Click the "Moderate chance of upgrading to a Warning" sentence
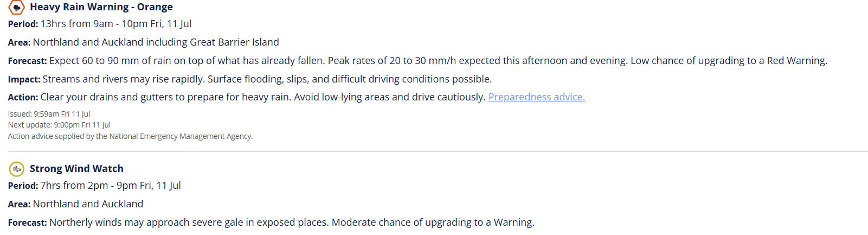The image size is (868, 235). click(x=433, y=223)
